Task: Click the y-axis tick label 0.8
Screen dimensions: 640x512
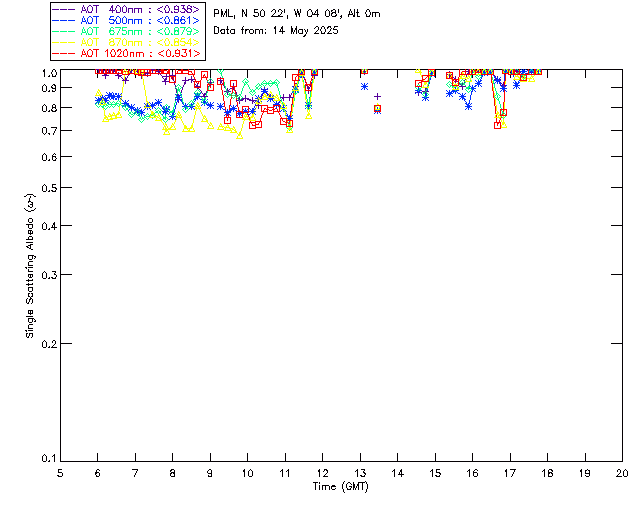Action: tap(49, 108)
